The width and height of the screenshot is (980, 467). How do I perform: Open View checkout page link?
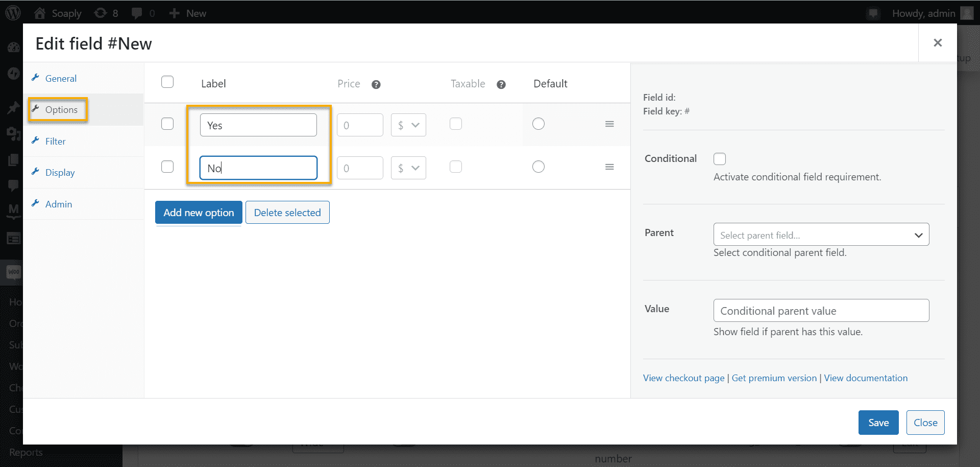(x=683, y=378)
